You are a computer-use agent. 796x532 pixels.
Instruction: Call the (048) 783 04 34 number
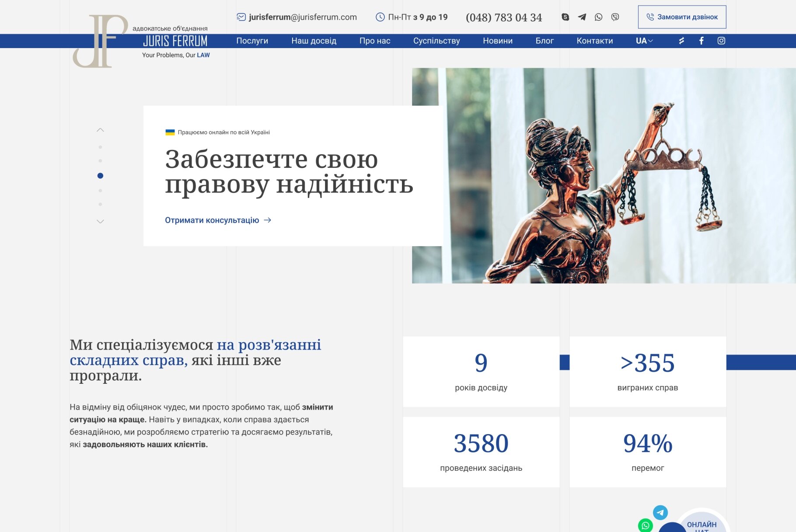(x=504, y=17)
